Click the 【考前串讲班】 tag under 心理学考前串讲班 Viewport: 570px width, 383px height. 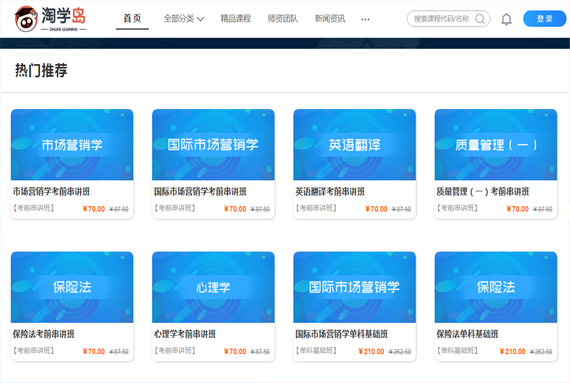tap(175, 351)
